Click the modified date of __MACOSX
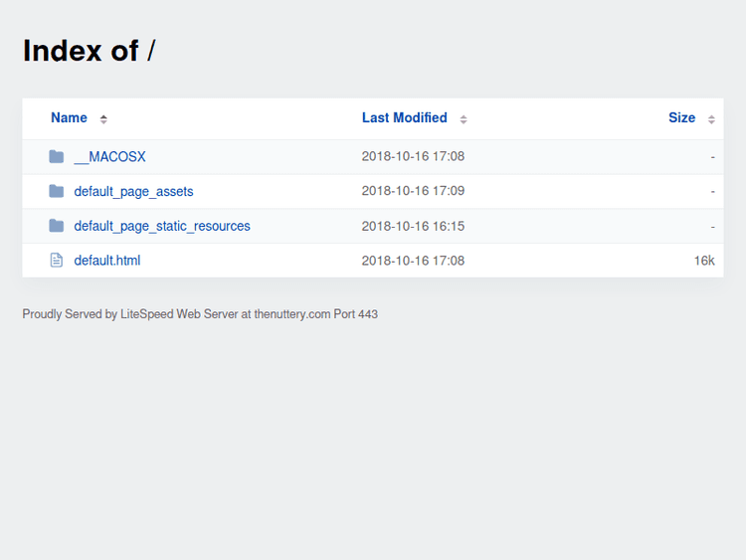 [x=413, y=156]
